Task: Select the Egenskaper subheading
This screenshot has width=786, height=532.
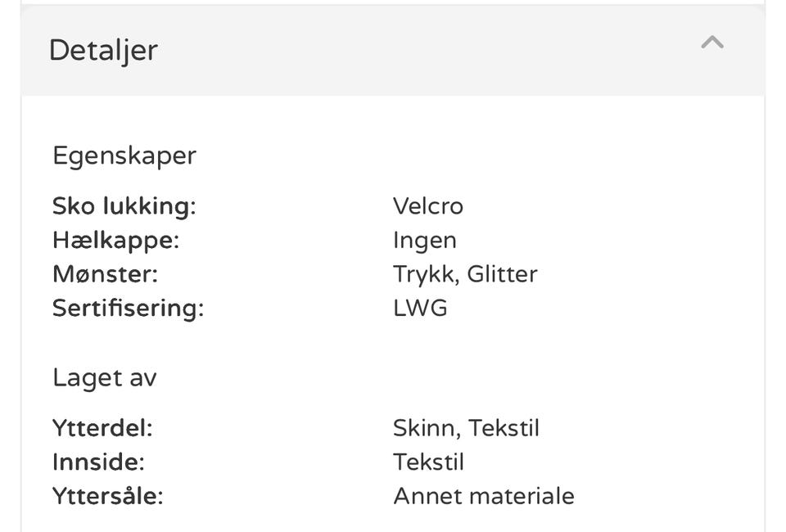Action: pos(124,156)
